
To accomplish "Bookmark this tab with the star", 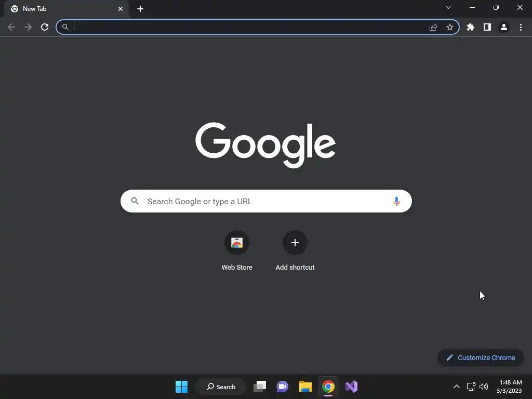I will coord(450,27).
